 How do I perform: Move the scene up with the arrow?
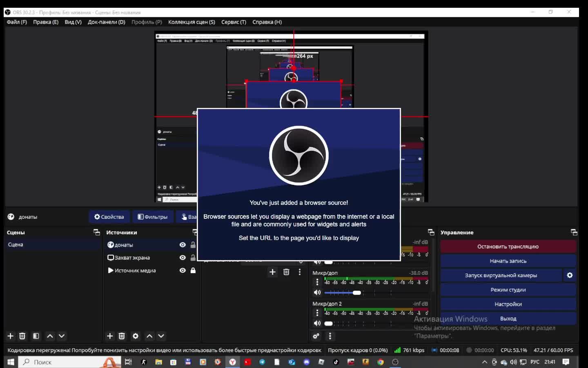click(50, 336)
